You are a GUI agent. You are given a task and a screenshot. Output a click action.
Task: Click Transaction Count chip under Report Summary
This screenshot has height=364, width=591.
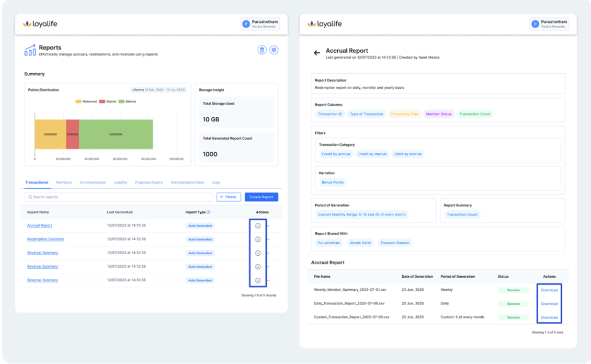pos(462,214)
